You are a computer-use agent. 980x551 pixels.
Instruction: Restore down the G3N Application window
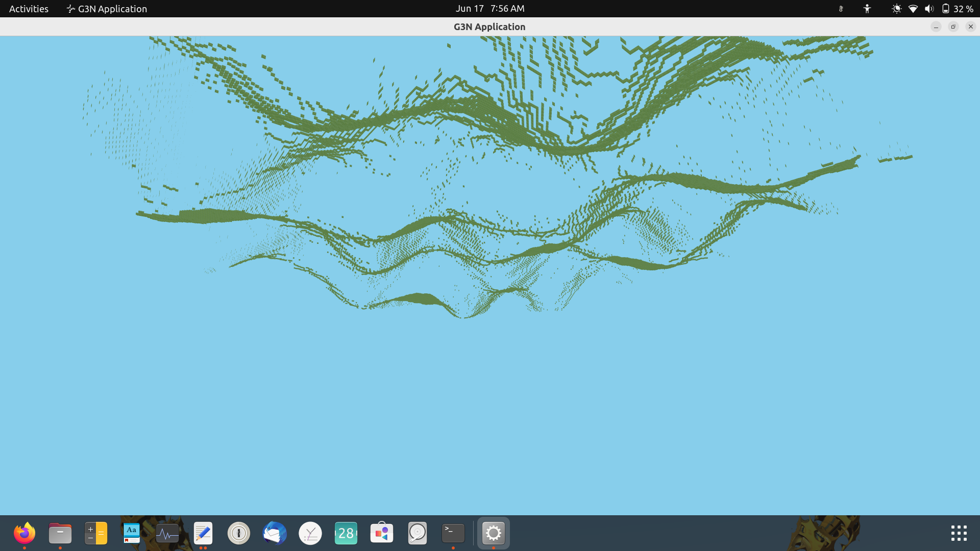pos(953,27)
